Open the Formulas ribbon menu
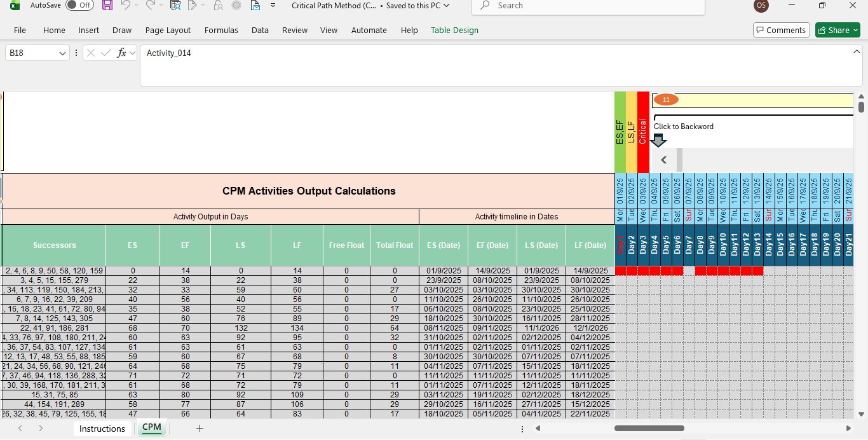 pos(221,30)
